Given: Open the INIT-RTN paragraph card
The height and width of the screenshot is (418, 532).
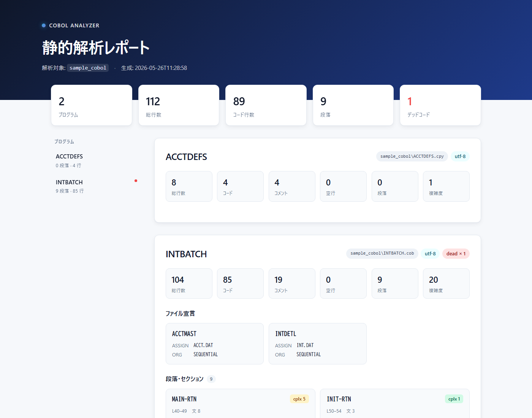Looking at the screenshot, I should click(x=395, y=404).
